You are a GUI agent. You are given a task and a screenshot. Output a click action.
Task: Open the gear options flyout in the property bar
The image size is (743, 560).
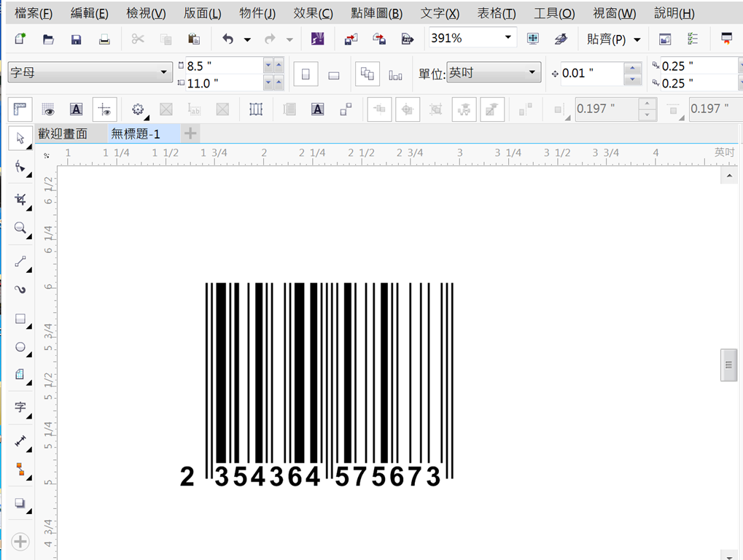pos(138,109)
